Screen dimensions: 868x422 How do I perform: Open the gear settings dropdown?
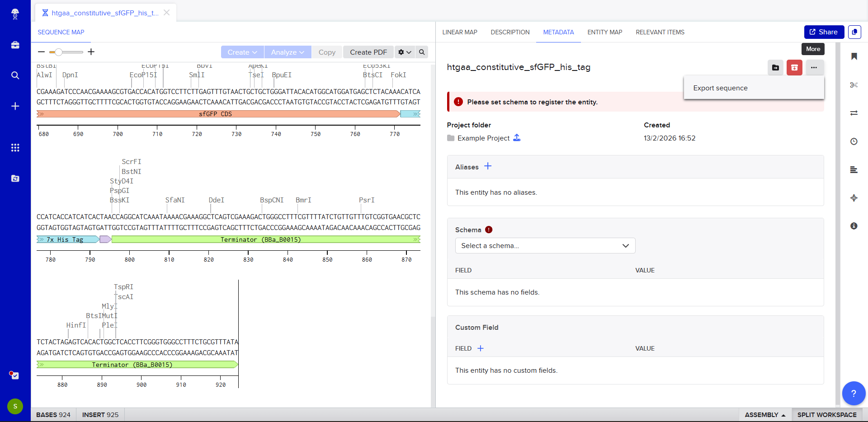pyautogui.click(x=404, y=52)
